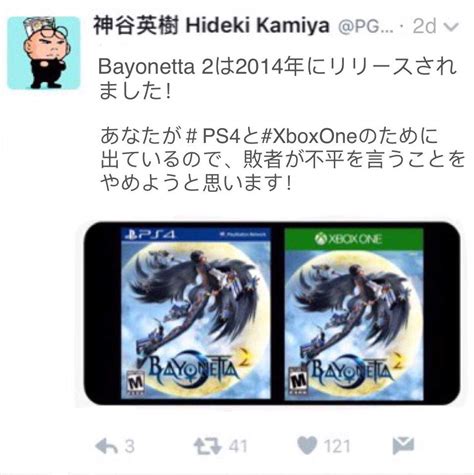Click the retweet count 41
The height and width of the screenshot is (475, 474).
point(238,446)
